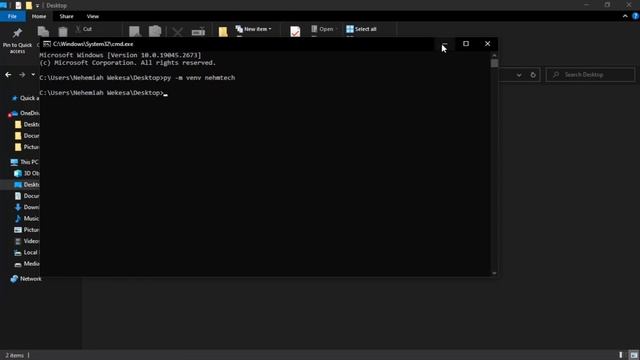
Task: Open address bar history dropdown
Action: 519,75
